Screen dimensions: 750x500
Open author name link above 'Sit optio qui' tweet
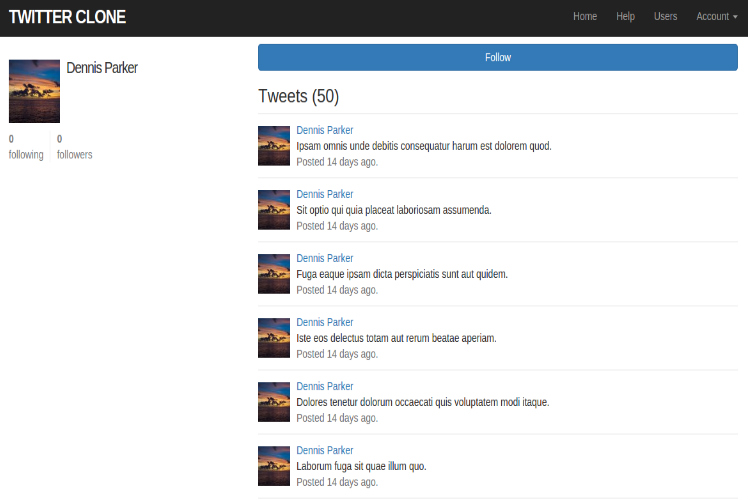click(324, 194)
